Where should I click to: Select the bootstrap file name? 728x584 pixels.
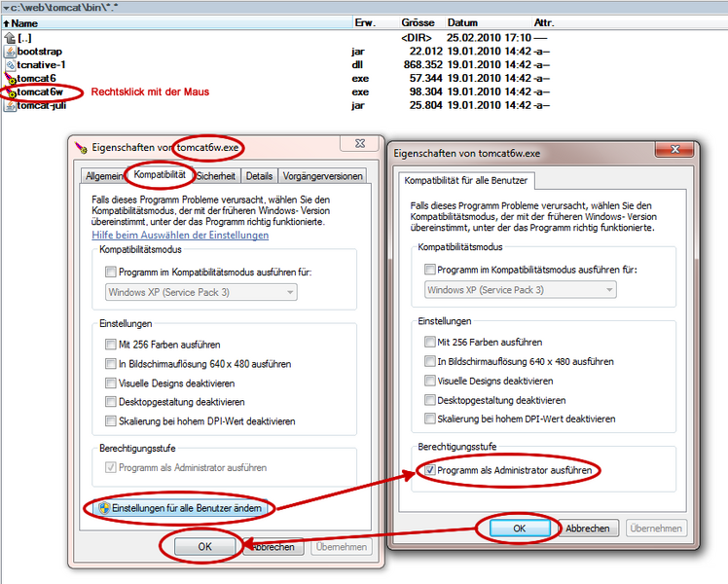tap(40, 52)
